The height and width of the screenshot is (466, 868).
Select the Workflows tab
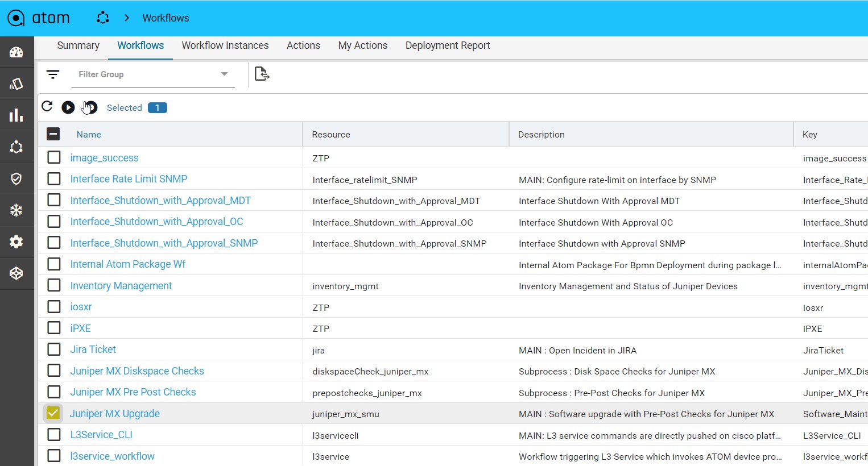(x=140, y=45)
